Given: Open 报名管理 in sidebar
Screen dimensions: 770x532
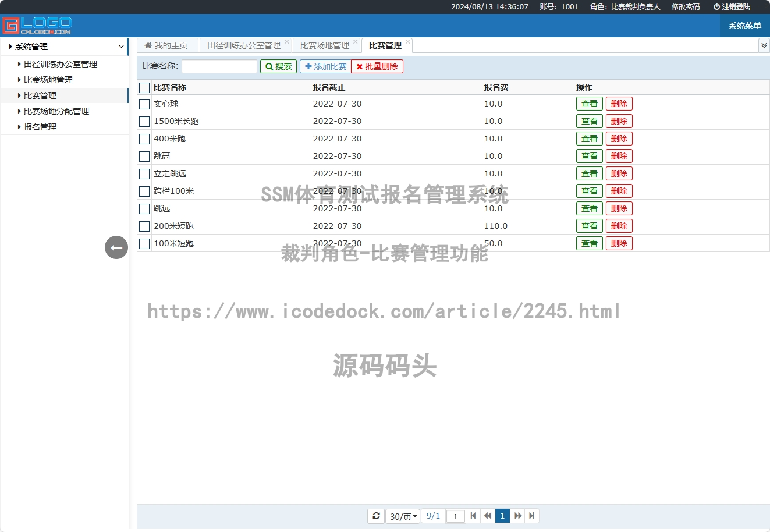Looking at the screenshot, I should (x=40, y=127).
